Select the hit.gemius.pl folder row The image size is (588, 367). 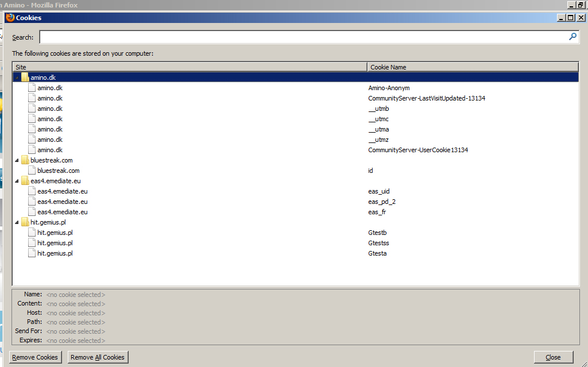pyautogui.click(x=296, y=222)
